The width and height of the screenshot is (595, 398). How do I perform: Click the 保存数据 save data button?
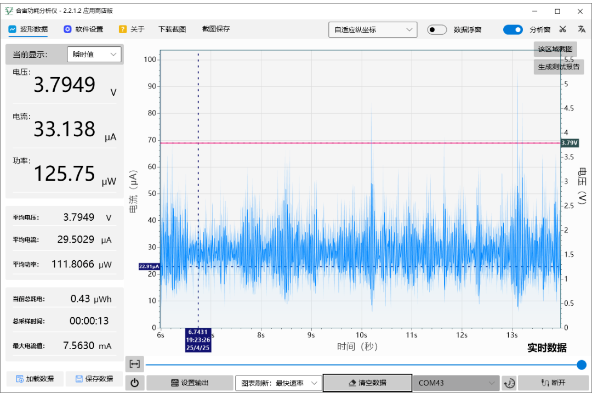(x=94, y=379)
